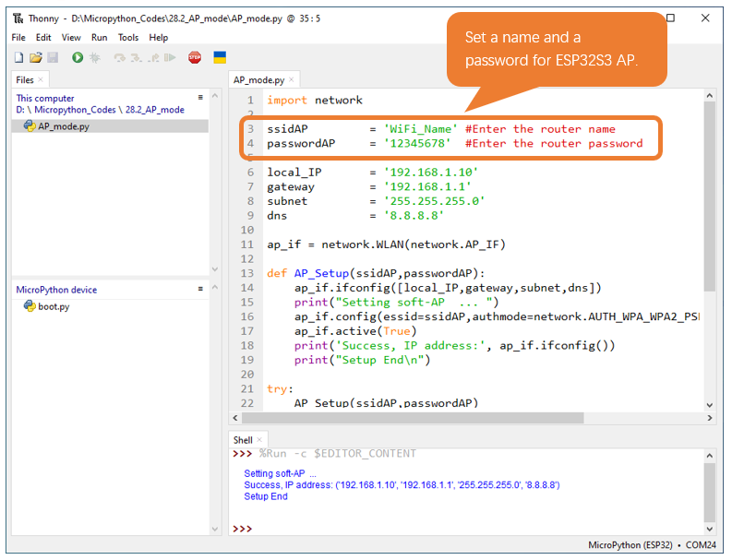The width and height of the screenshot is (732, 560).
Task: Navigate to Micropython_Codes folder in path
Action: (75, 110)
